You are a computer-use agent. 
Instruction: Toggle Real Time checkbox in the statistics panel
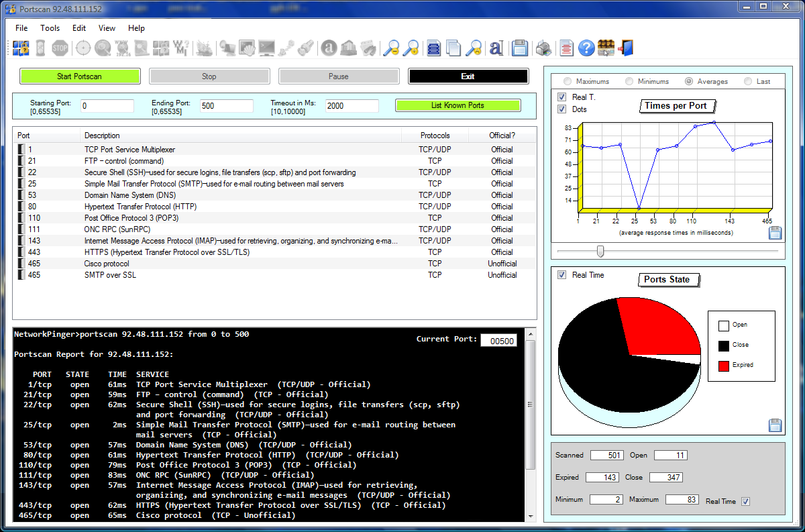point(745,501)
